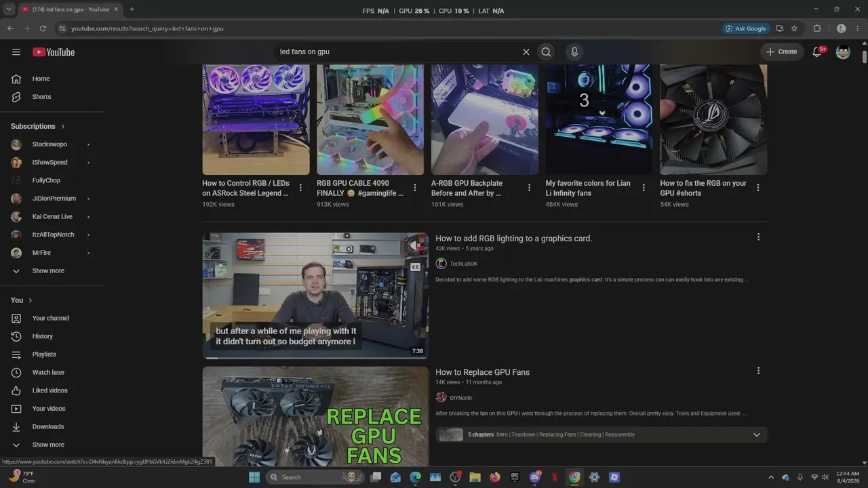Open the Kai Cenat Live subscription
Viewport: 868px width, 488px height.
point(52,217)
